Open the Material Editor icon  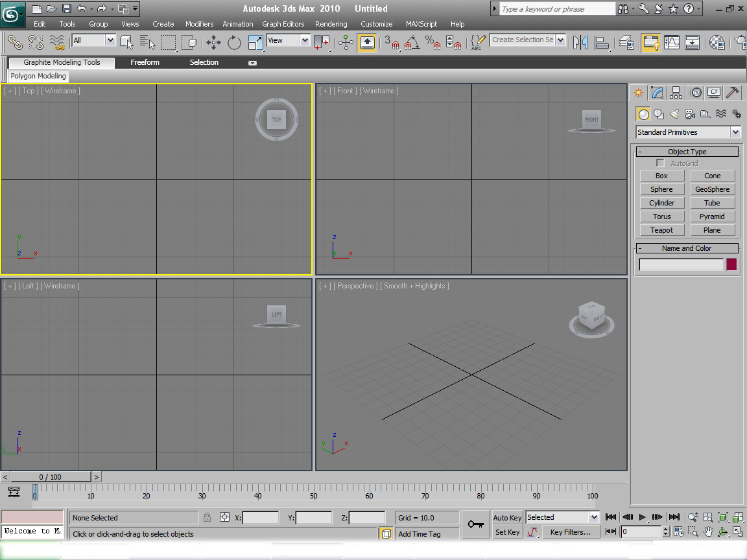717,42
